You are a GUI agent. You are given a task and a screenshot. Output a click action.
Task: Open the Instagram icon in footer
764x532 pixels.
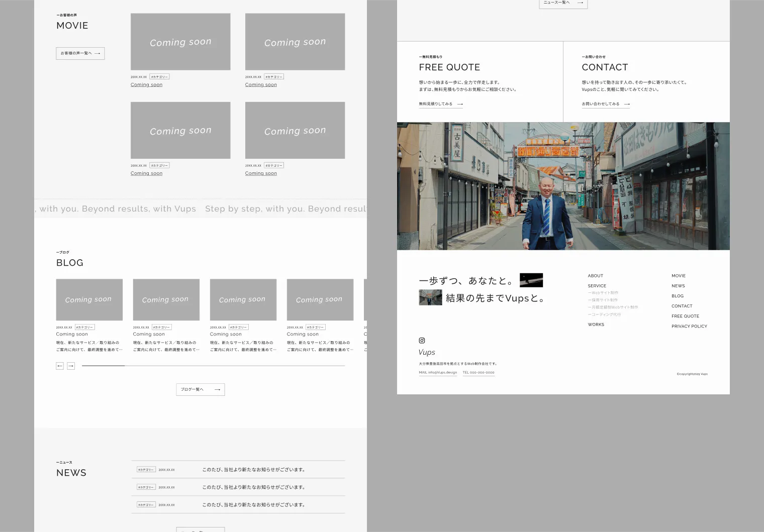422,341
